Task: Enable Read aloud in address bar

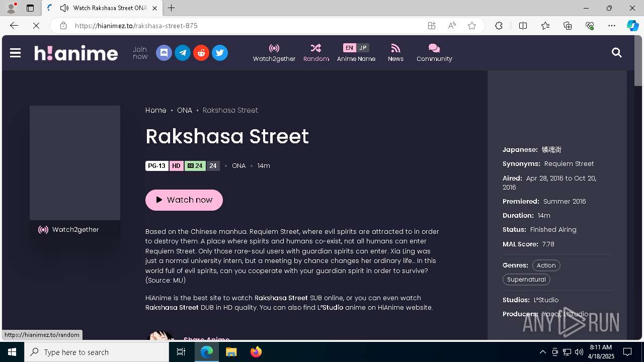Action: click(x=452, y=26)
